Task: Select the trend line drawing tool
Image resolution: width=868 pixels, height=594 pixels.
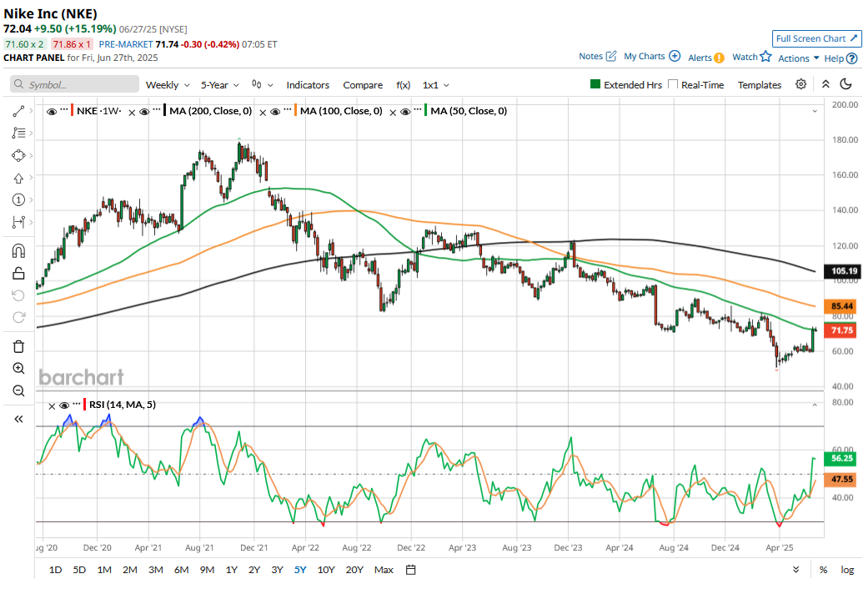Action: pyautogui.click(x=18, y=111)
